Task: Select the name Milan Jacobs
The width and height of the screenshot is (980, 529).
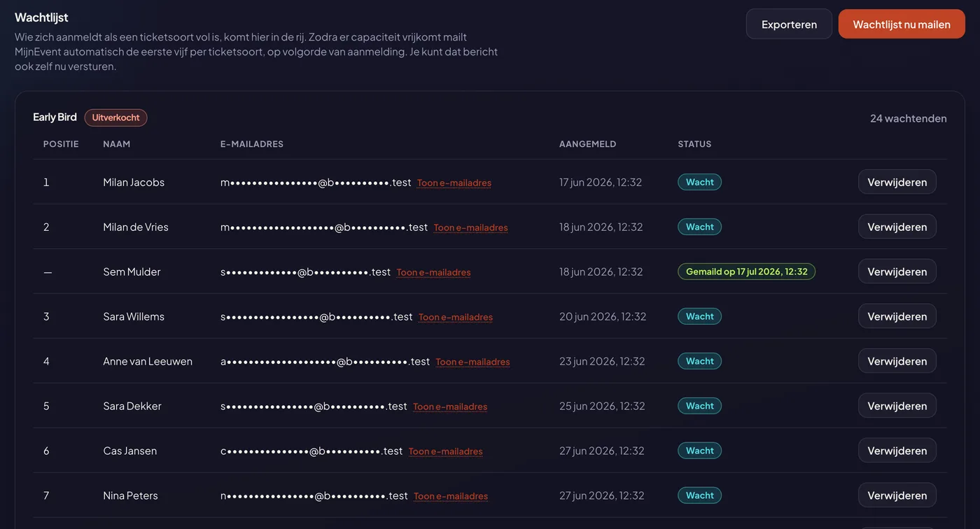Action: click(x=134, y=182)
